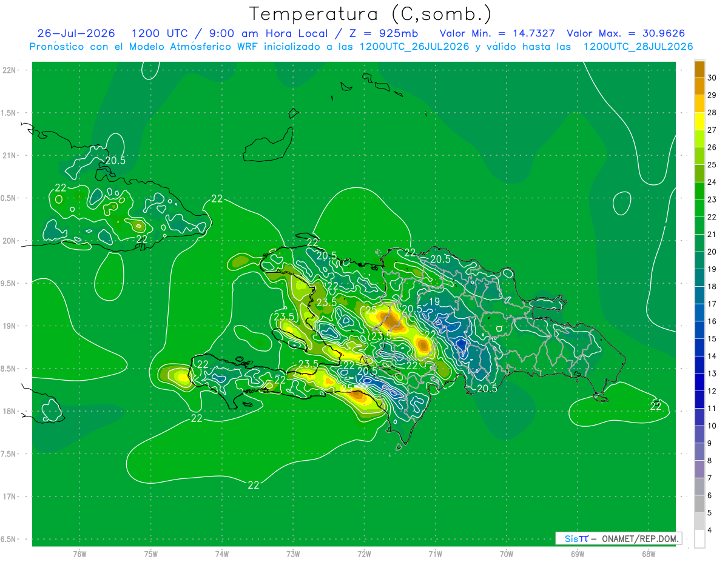Image resolution: width=728 pixels, height=562 pixels.
Task: Click the '73W' longitude axis label
Action: pyautogui.click(x=293, y=554)
